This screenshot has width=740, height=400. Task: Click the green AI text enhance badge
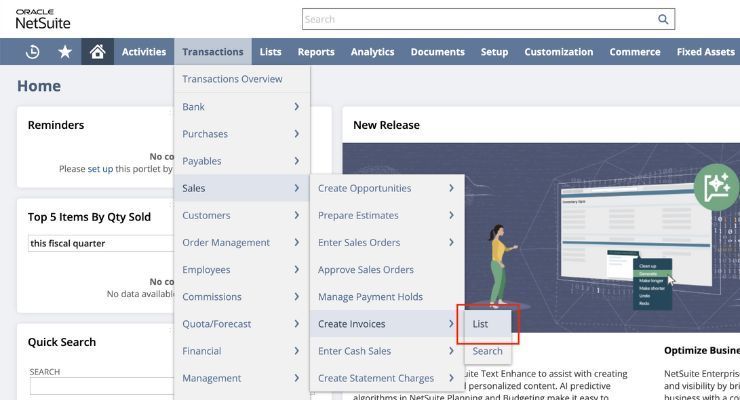[x=716, y=187]
